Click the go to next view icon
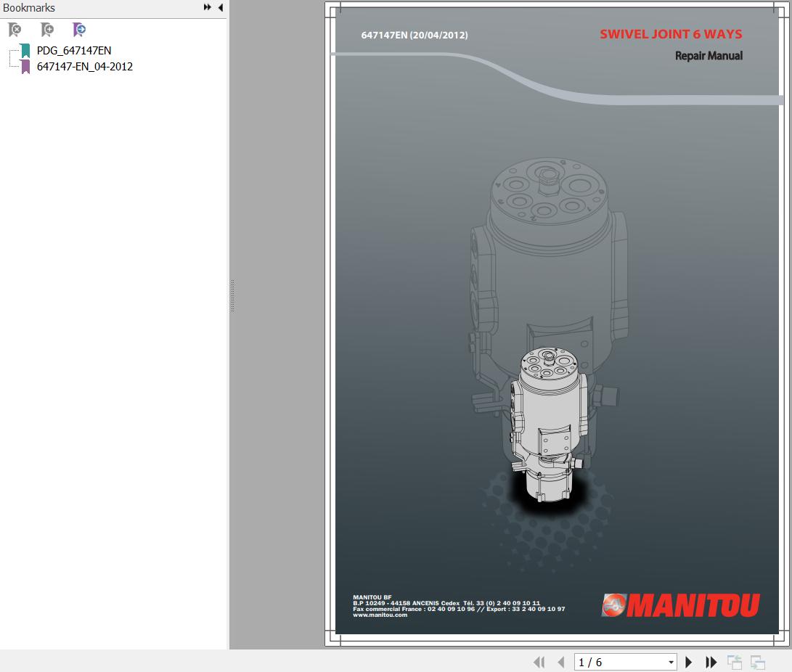Image resolution: width=792 pixels, height=672 pixels. pos(758,662)
